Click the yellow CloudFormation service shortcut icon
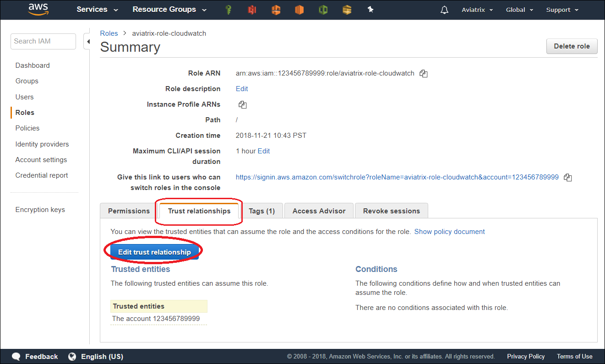The height and width of the screenshot is (364, 605). [347, 9]
